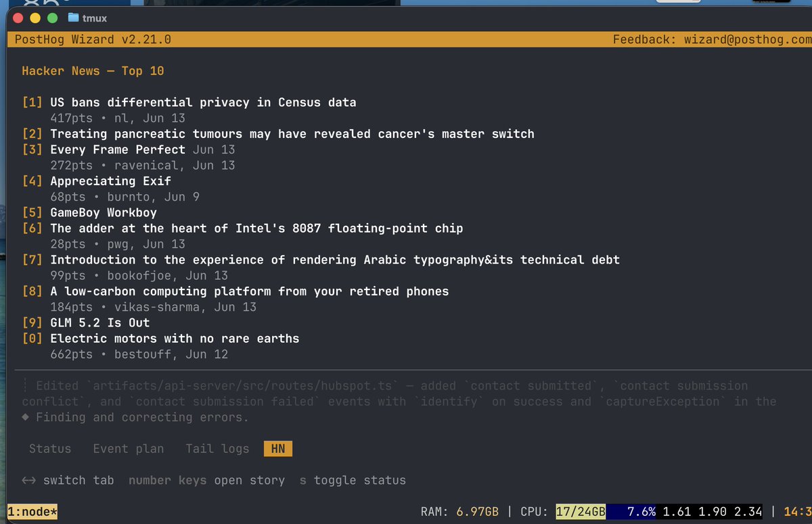
Task: Open the Arabic typography rendering story
Action: tap(335, 260)
